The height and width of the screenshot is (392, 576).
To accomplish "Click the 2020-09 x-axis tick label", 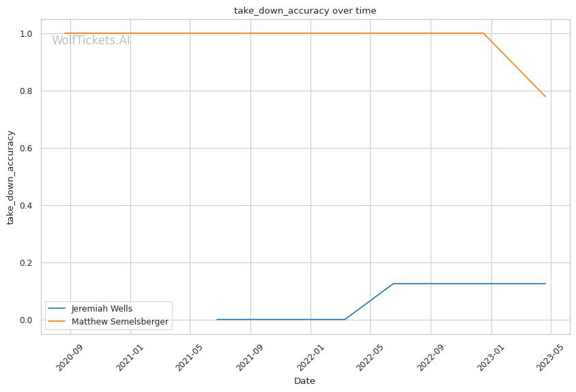I will (68, 356).
